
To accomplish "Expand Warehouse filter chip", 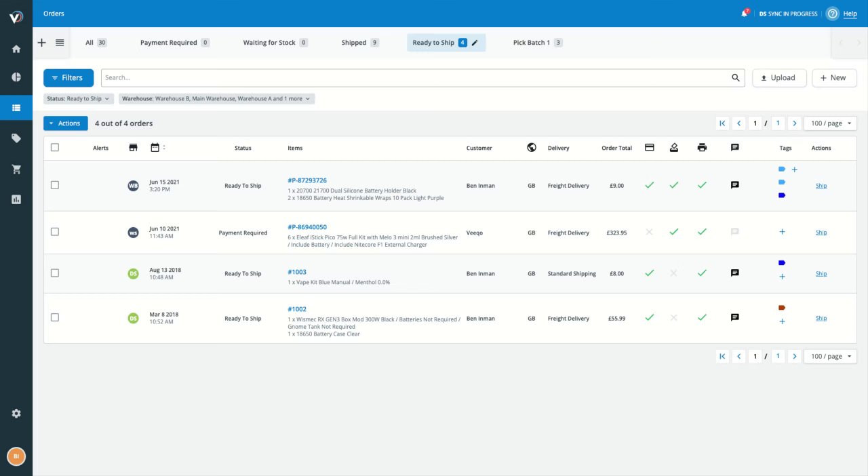I will click(217, 99).
